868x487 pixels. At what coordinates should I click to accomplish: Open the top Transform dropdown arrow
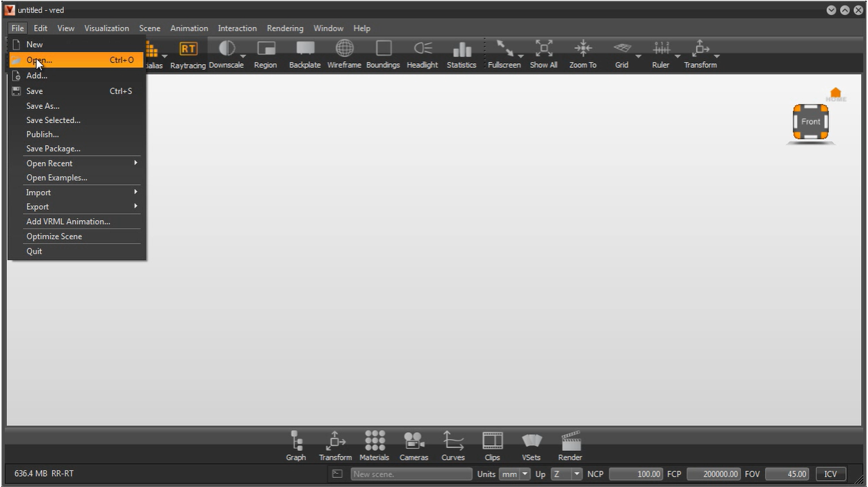click(x=716, y=56)
